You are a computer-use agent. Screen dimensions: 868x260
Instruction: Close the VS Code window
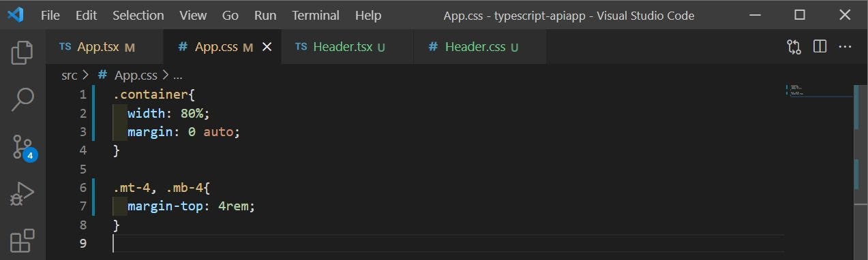[x=845, y=15]
